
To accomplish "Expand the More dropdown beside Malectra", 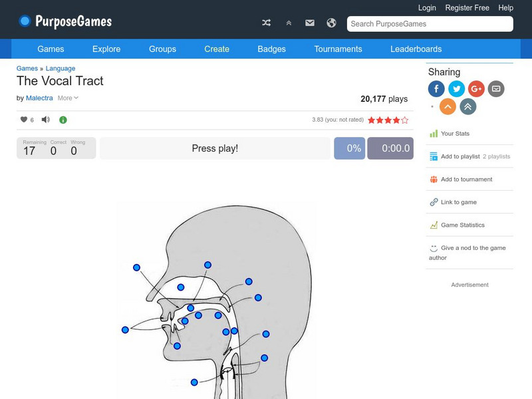I will 68,98.
